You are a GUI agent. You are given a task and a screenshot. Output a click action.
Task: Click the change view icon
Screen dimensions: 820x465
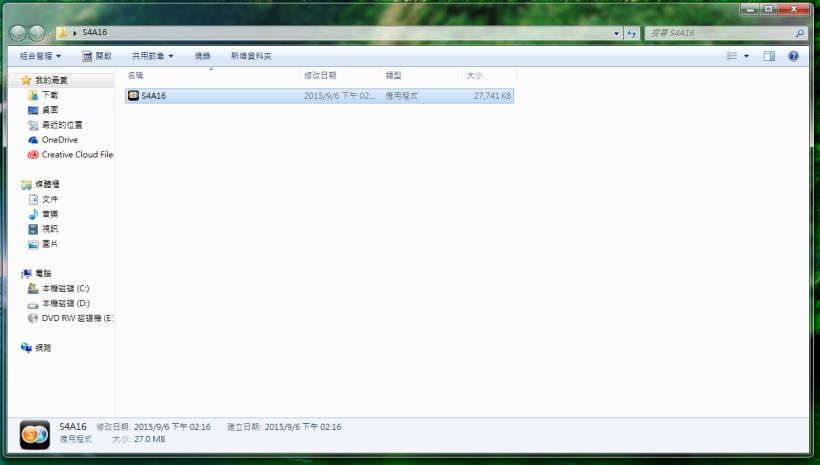tap(732, 56)
